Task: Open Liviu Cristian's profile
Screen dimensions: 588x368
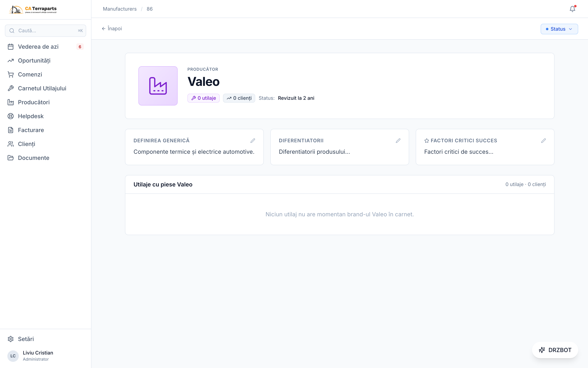Action: pyautogui.click(x=46, y=356)
